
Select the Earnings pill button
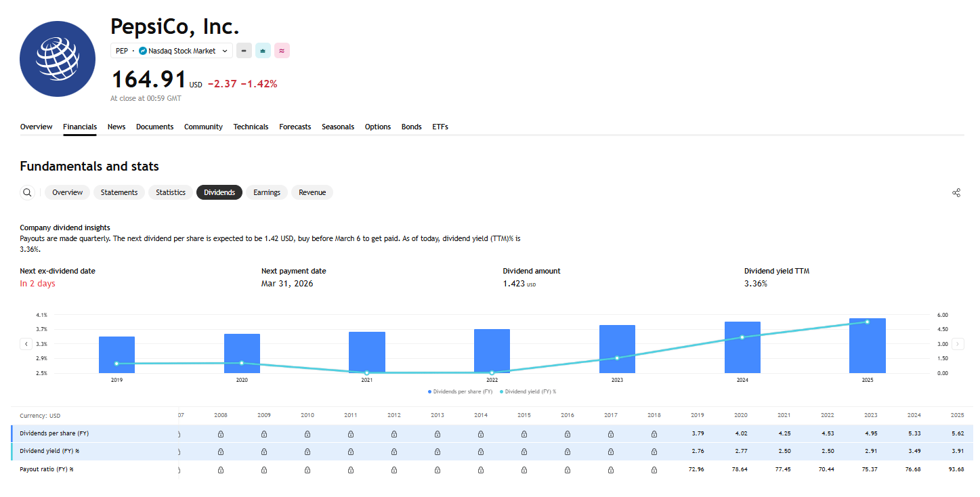coord(267,192)
